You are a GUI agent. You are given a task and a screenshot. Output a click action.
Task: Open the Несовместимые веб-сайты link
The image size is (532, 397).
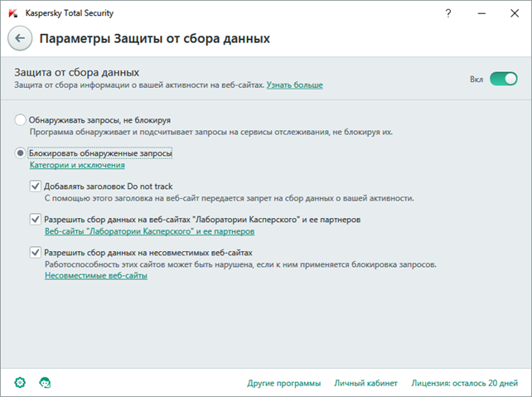pos(96,275)
